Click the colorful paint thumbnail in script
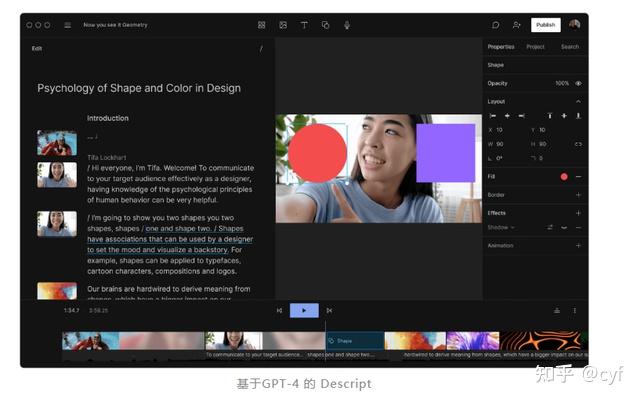This screenshot has height=402, width=640. [57, 291]
